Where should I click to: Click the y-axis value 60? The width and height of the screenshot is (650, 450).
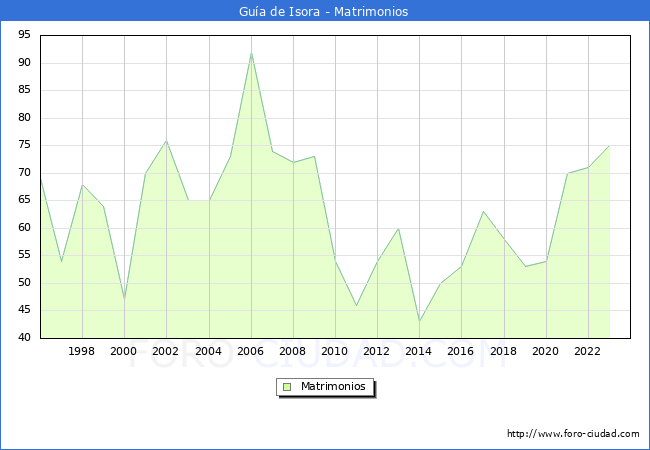[24, 227]
